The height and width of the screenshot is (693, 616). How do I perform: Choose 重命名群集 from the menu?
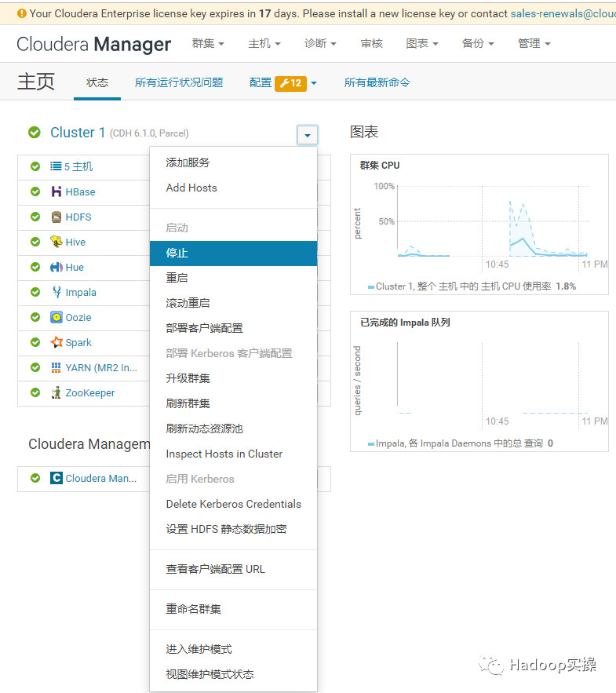(233, 609)
